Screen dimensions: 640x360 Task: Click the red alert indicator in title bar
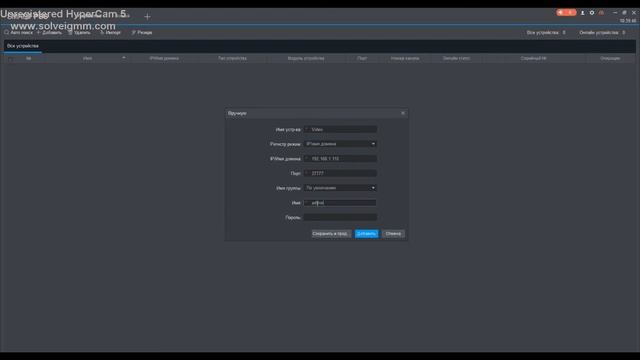(x=566, y=13)
